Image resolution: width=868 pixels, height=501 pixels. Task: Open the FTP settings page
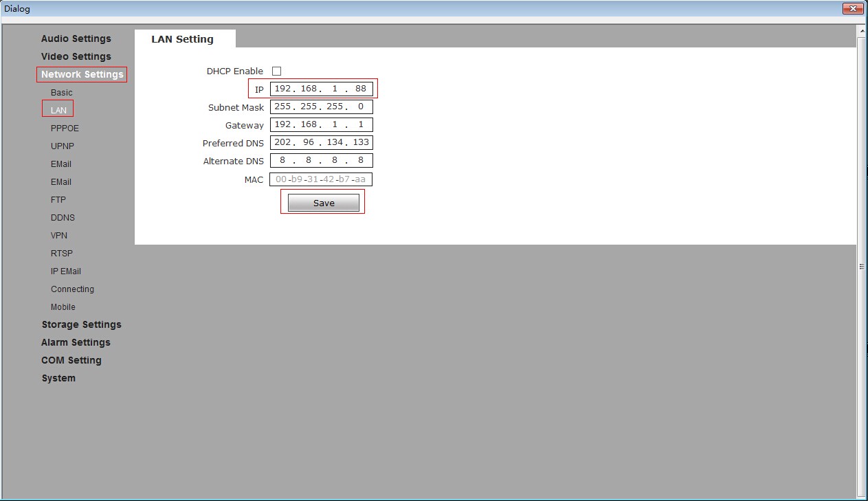pyautogui.click(x=58, y=199)
